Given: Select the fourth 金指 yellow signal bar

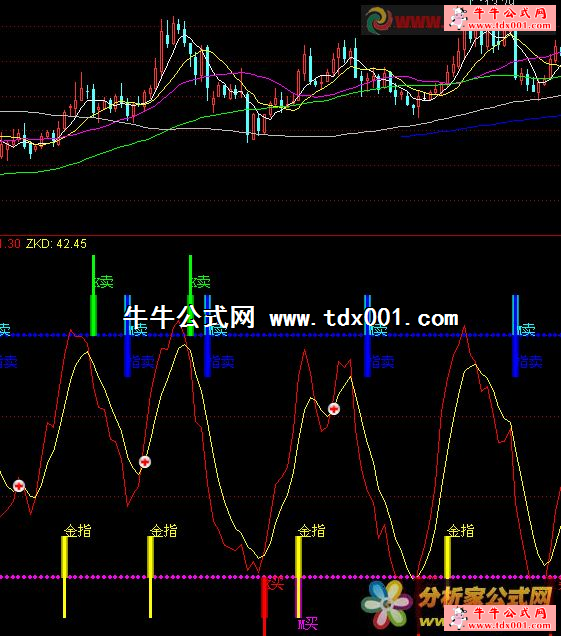Looking at the screenshot, I should tap(448, 556).
